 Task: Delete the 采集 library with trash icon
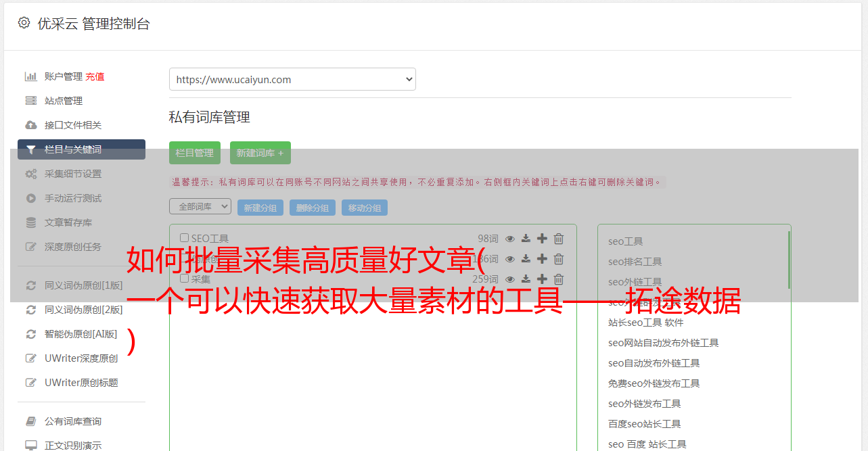pyautogui.click(x=559, y=279)
